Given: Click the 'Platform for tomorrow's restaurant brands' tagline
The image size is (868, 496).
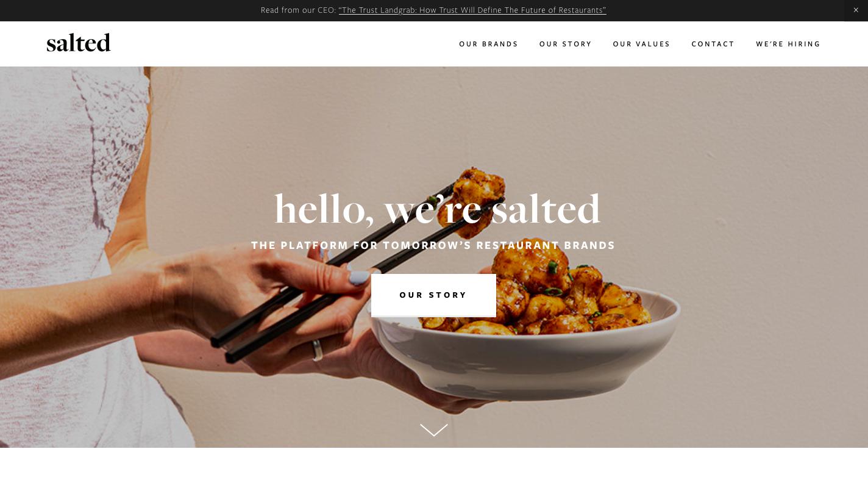Looking at the screenshot, I should coord(433,245).
